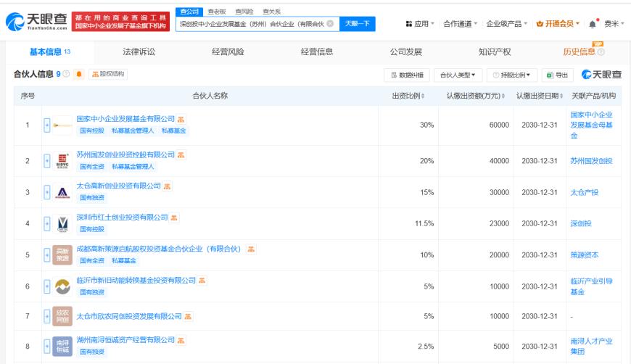The width and height of the screenshot is (631, 364).
Task: Click equity structure icon beside 临沂市新旧动能转换基金
Action: (202, 281)
